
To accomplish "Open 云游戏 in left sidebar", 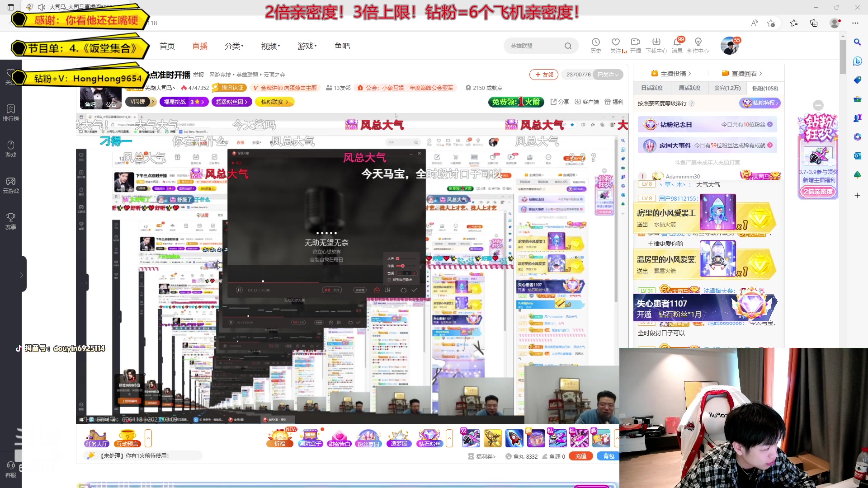I will (x=11, y=185).
